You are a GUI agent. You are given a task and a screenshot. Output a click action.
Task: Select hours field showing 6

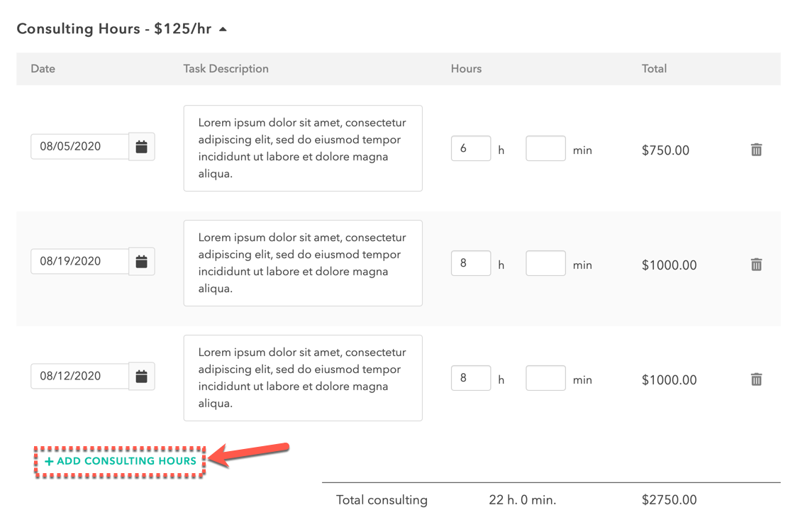[471, 148]
